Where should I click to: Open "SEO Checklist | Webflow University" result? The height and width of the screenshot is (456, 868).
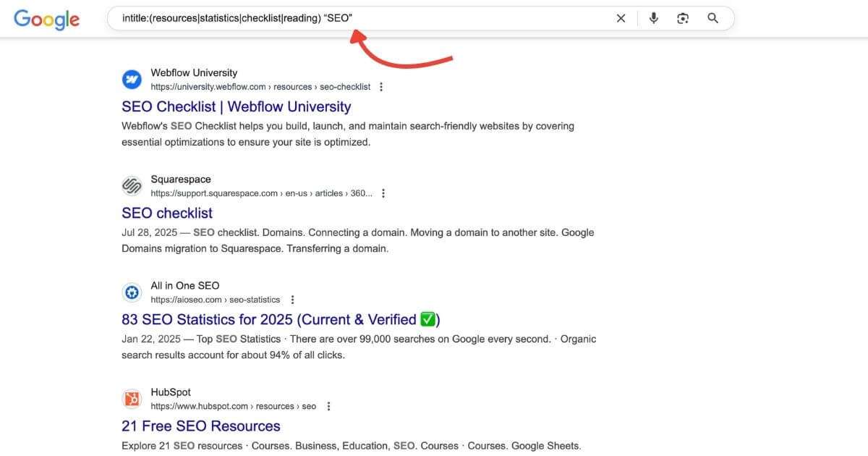pos(236,106)
